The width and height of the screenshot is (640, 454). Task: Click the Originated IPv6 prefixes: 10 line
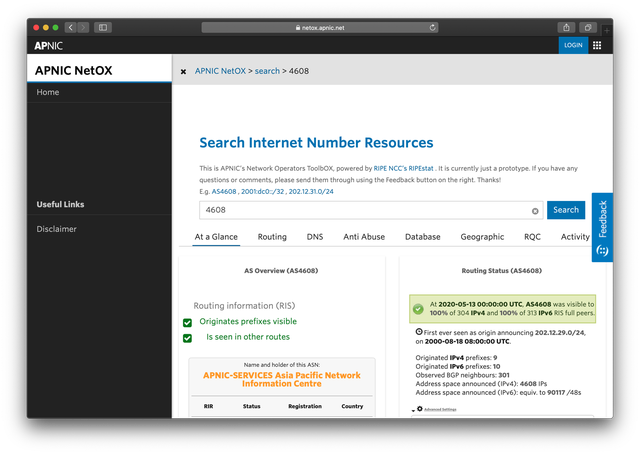(x=458, y=366)
